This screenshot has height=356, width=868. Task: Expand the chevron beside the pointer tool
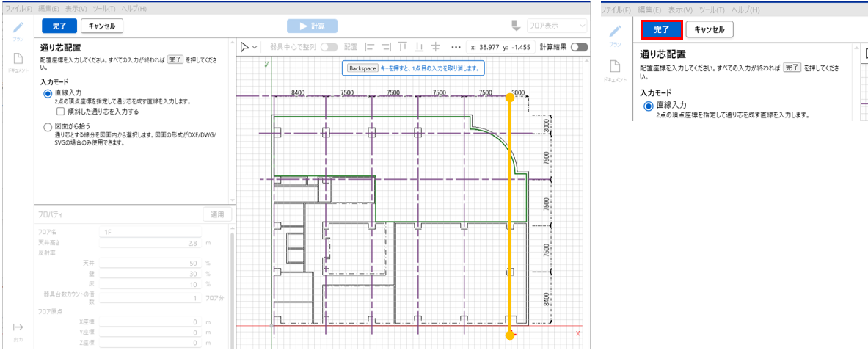tap(255, 47)
